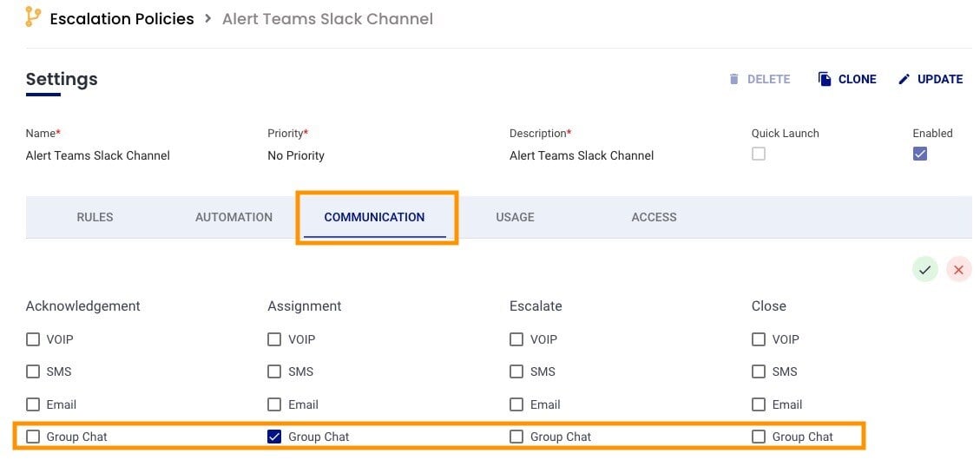The width and height of the screenshot is (980, 473).
Task: Click the trash icon beside Delete
Action: click(x=734, y=79)
